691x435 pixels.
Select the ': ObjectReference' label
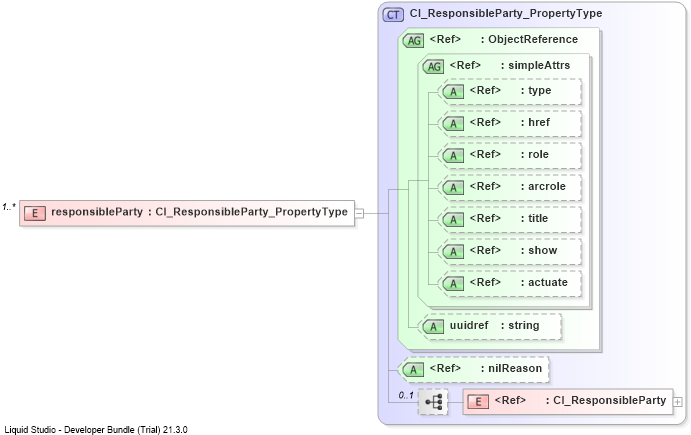click(x=529, y=39)
